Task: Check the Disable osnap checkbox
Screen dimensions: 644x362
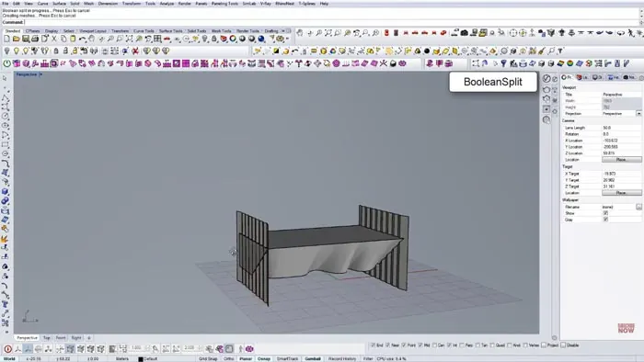Action: pos(563,345)
